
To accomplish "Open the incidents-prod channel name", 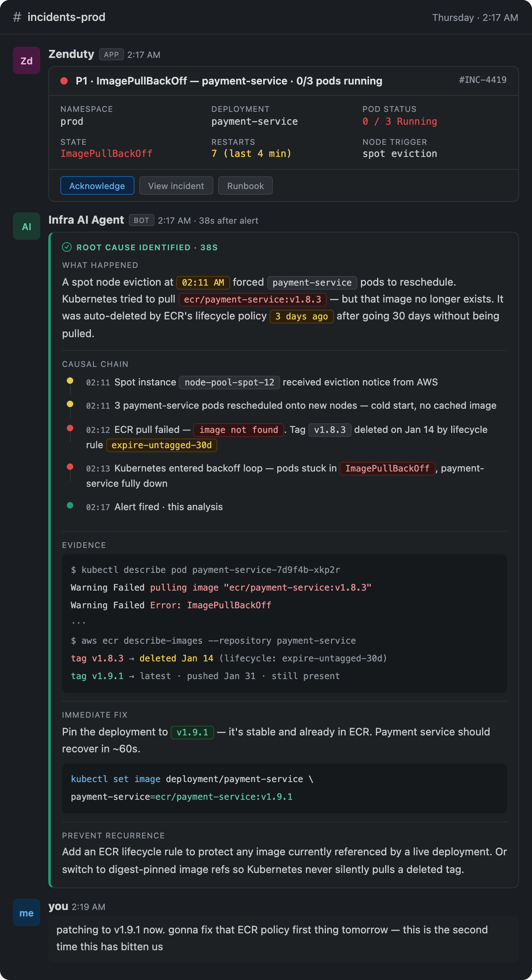I will (66, 17).
